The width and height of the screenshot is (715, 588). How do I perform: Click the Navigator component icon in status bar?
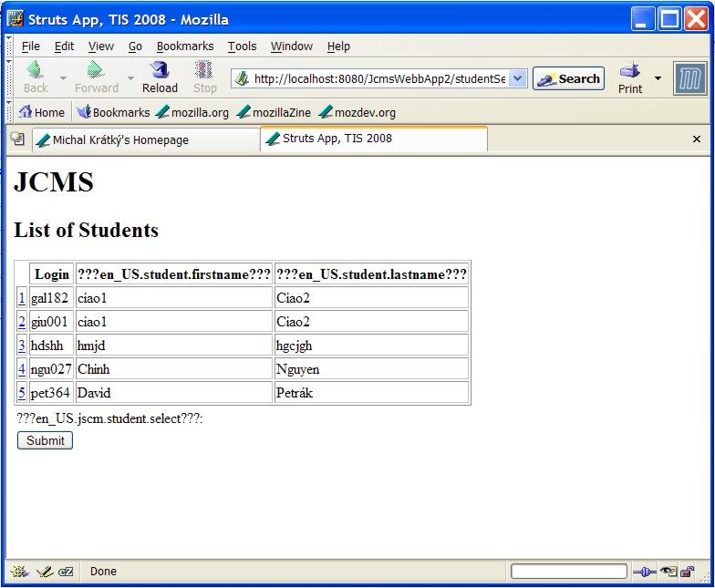[20, 571]
